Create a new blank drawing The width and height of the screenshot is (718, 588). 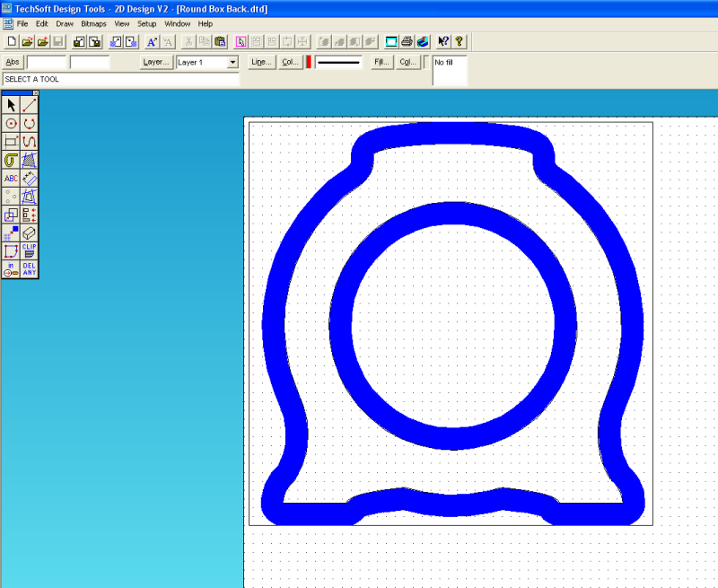(12, 41)
